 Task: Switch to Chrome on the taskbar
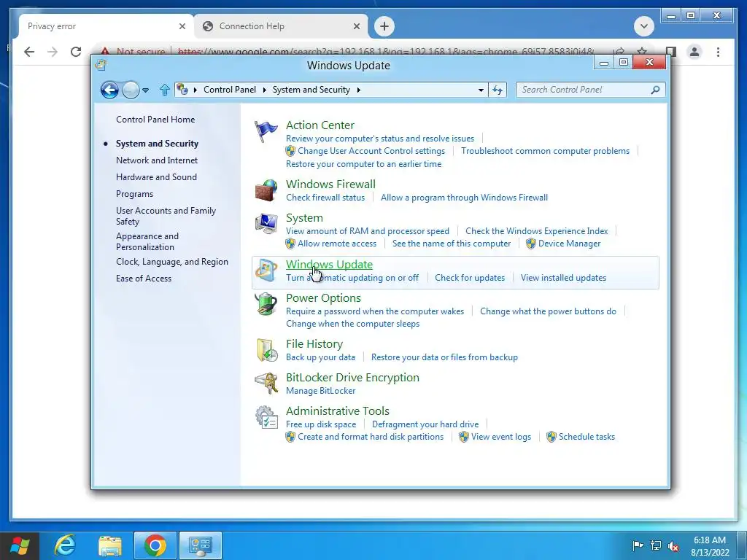click(155, 545)
